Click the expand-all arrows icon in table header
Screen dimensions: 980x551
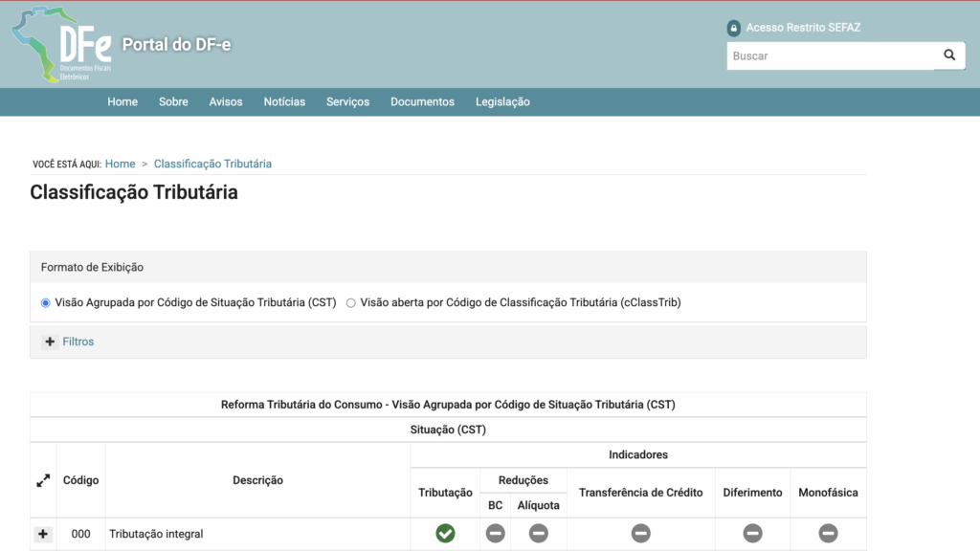point(43,481)
